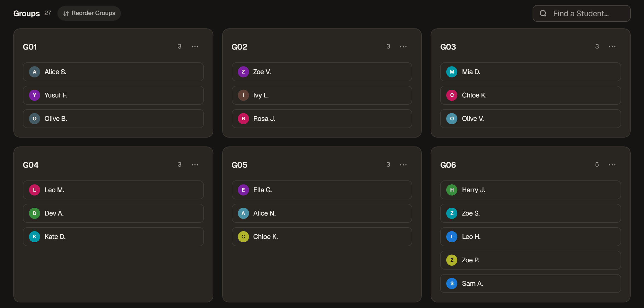Click the G02 group title
This screenshot has height=308, width=644.
239,47
